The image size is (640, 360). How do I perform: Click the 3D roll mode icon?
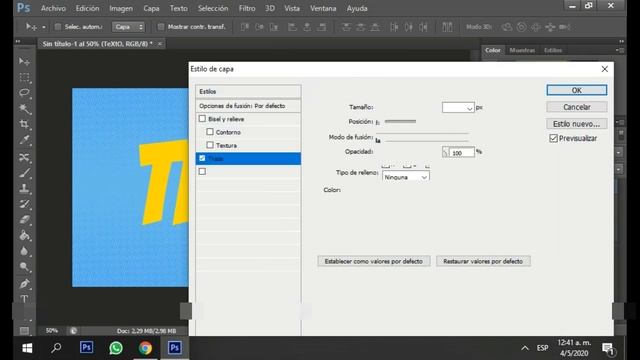click(521, 27)
